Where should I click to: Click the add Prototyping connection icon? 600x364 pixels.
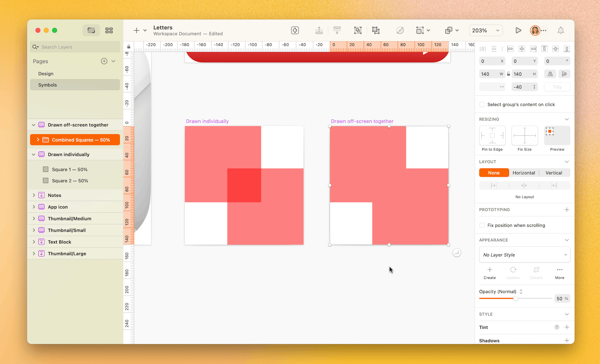click(567, 210)
